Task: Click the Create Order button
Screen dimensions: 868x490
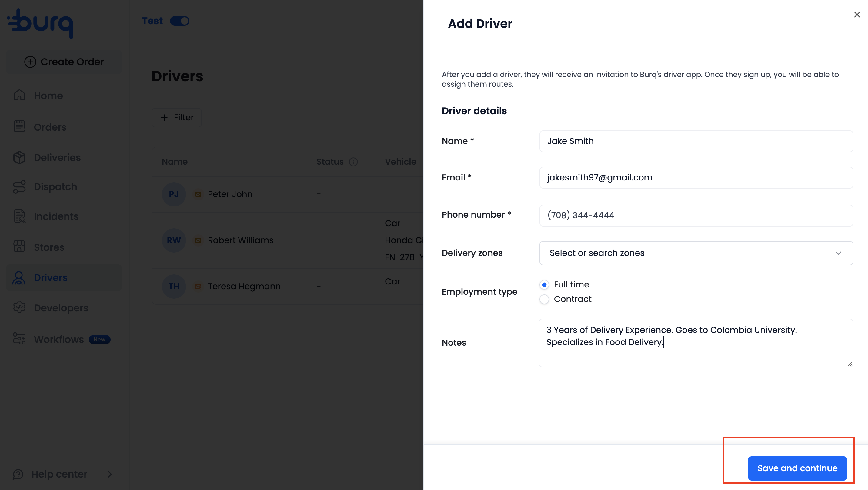Action: [64, 62]
